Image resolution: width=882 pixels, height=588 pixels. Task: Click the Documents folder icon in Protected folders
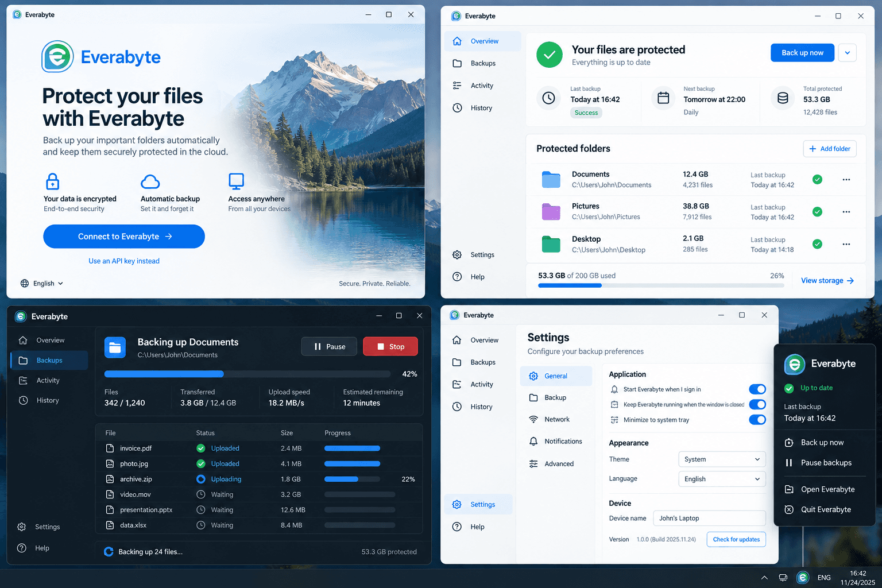[551, 180]
